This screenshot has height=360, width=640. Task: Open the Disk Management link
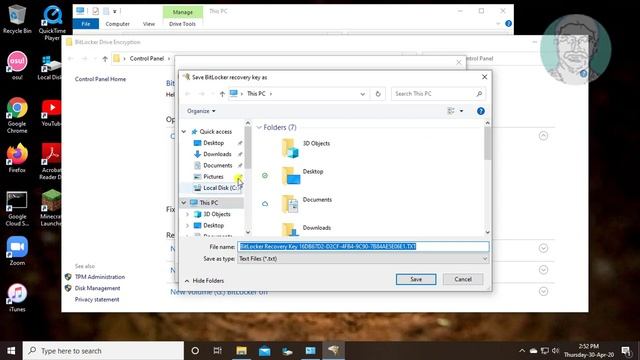point(97,288)
